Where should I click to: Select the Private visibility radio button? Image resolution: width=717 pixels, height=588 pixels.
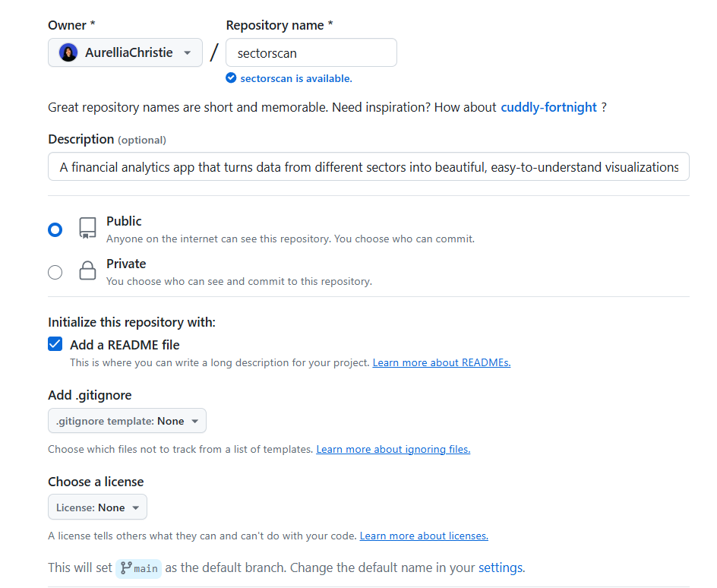click(x=55, y=271)
